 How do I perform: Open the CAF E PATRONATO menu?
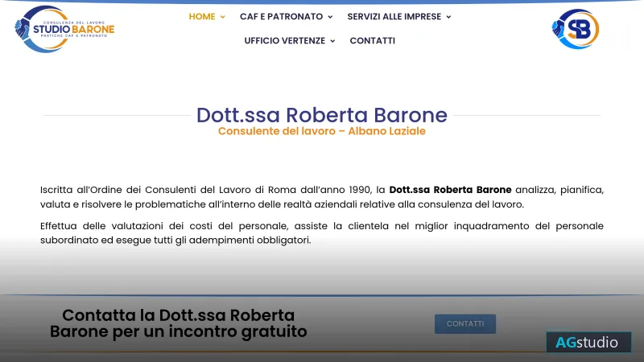click(x=281, y=17)
